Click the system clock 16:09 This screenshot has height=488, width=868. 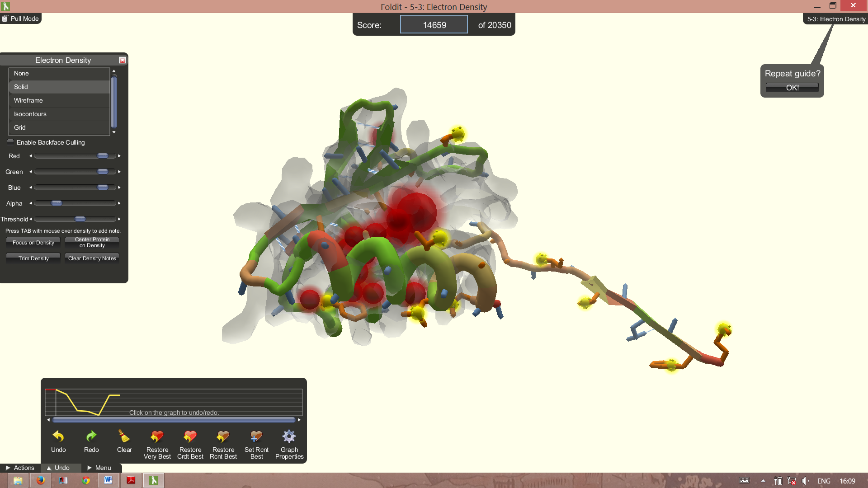(847, 481)
